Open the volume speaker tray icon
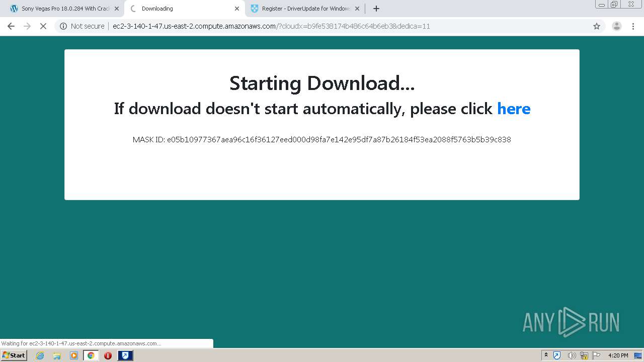This screenshot has width=644, height=362. [572, 355]
